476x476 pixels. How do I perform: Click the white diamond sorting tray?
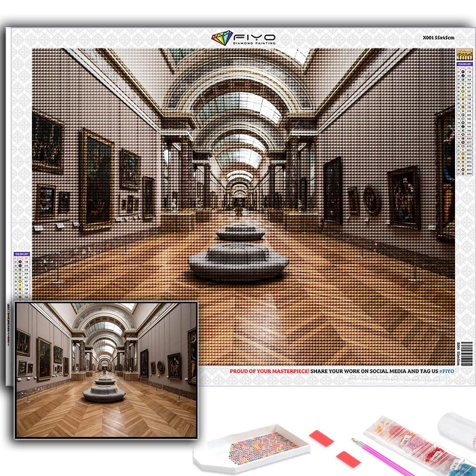251,447
